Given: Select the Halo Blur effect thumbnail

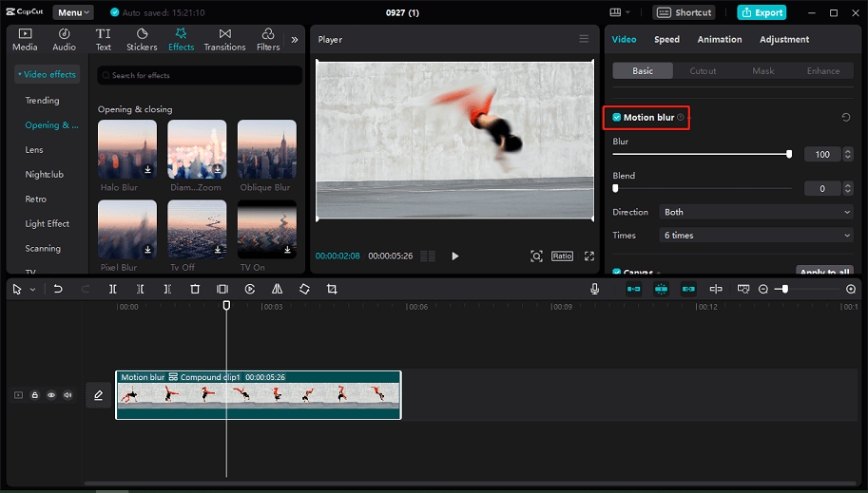Looking at the screenshot, I should tap(128, 149).
